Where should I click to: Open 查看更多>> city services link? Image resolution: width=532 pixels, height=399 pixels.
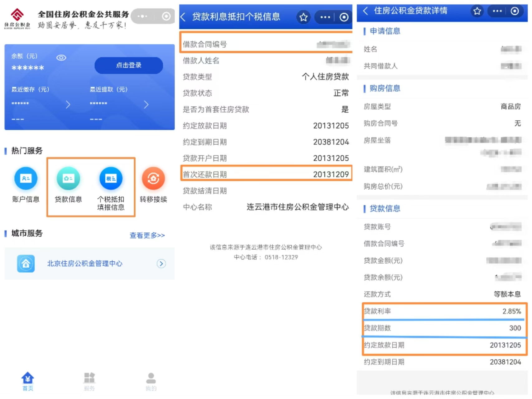[147, 235]
